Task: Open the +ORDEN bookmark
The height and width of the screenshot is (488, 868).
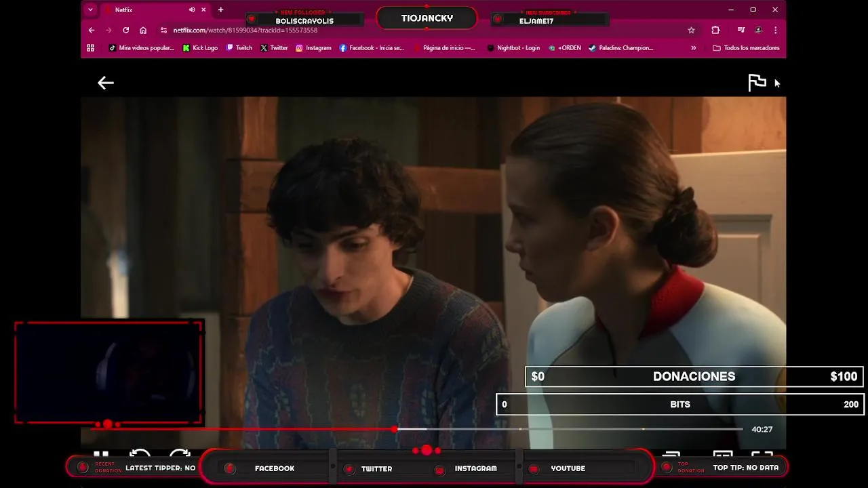Action: [565, 48]
